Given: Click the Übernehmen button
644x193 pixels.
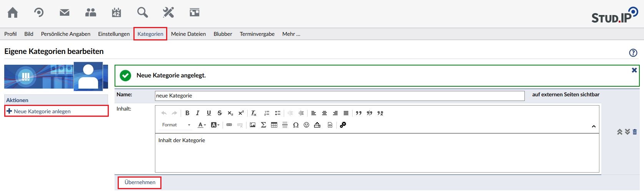Looking at the screenshot, I should click(140, 182).
